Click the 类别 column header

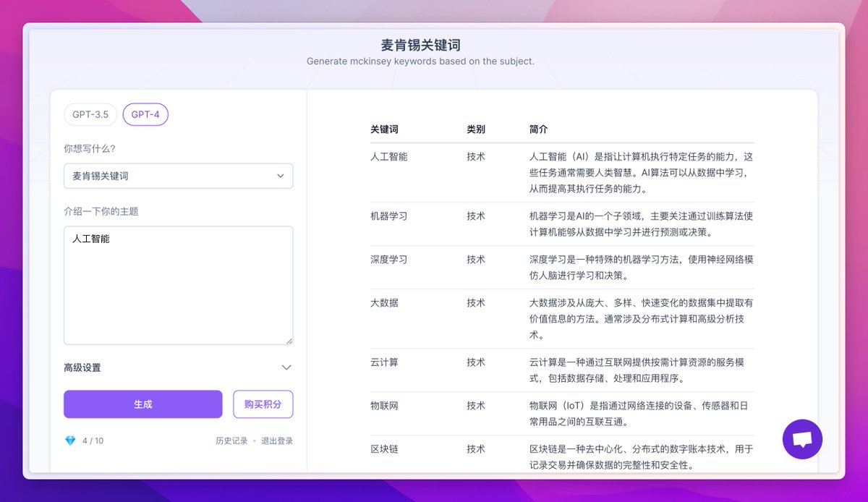coord(476,129)
